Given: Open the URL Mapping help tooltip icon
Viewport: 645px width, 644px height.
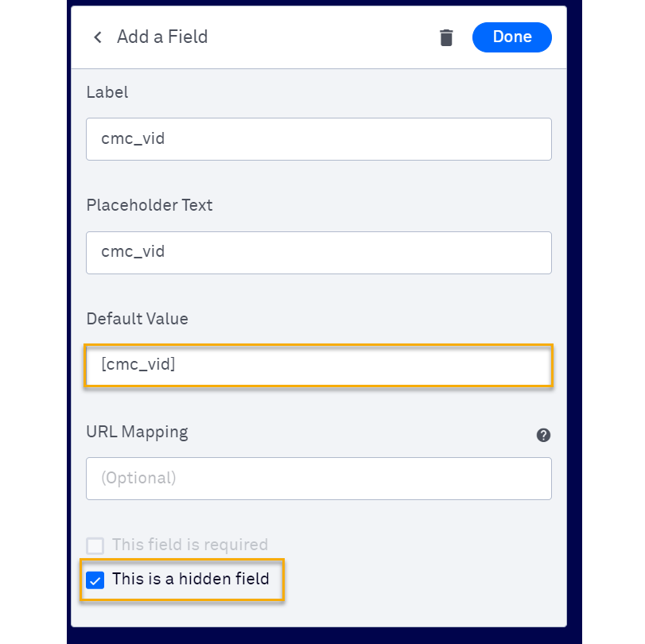Looking at the screenshot, I should (543, 435).
